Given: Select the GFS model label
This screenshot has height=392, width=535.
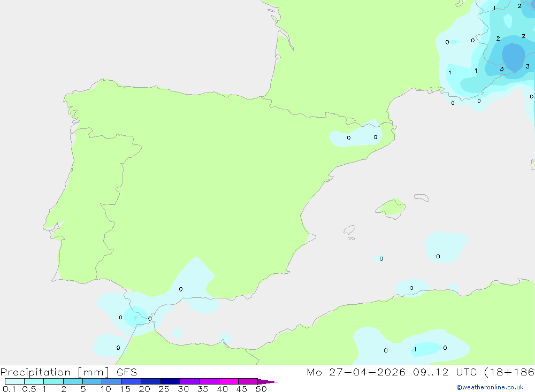Looking at the screenshot, I should point(127,372).
